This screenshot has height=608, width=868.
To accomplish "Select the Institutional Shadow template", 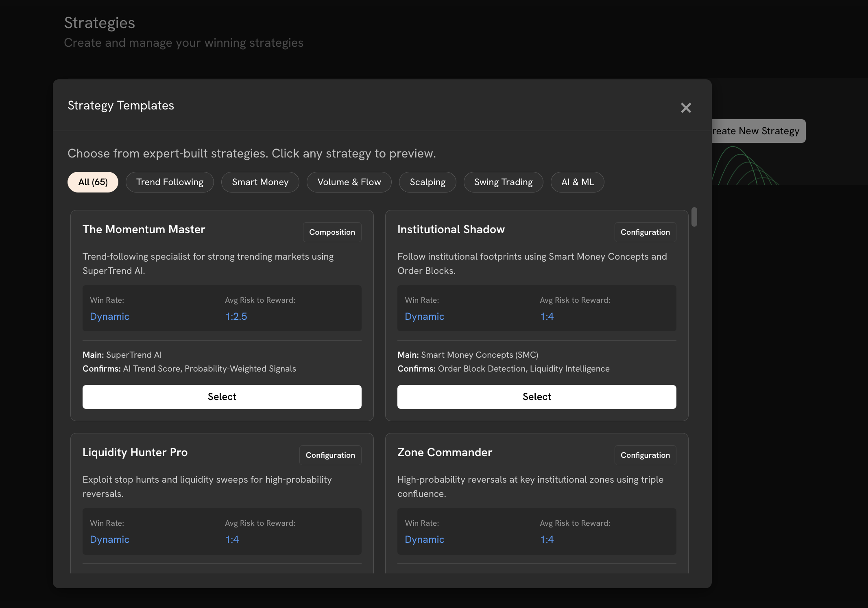I will coord(537,397).
